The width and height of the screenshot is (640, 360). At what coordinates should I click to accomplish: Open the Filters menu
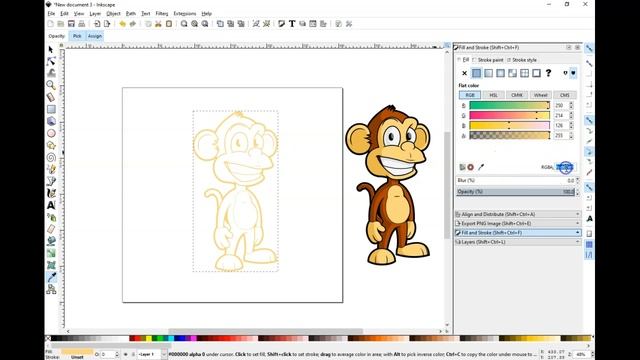click(162, 13)
